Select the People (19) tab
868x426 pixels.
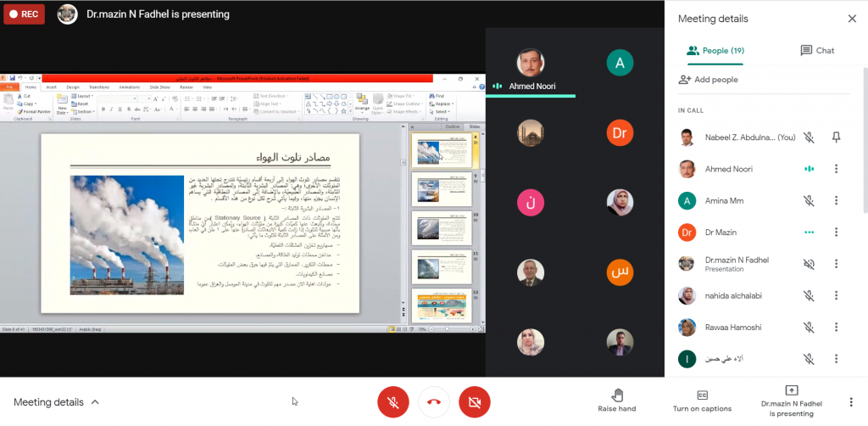tap(715, 51)
